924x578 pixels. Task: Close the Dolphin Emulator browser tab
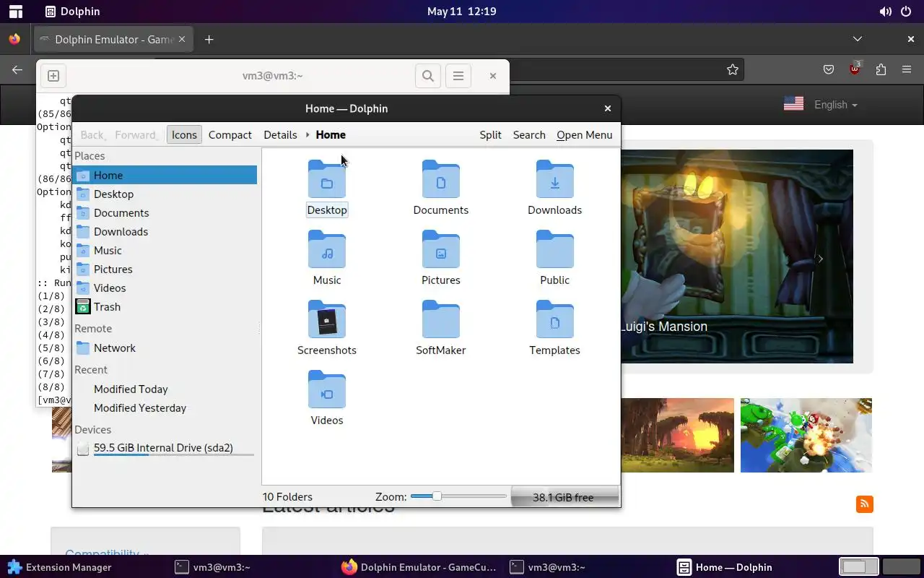coord(183,39)
